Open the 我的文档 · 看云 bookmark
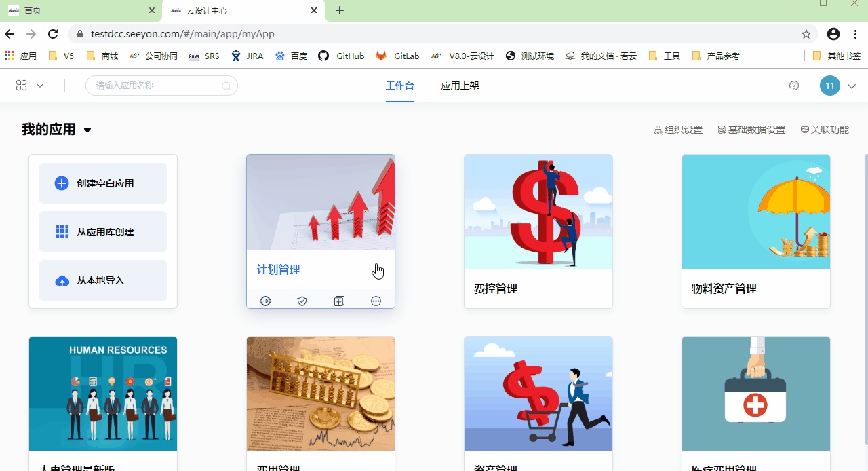Image resolution: width=868 pixels, height=471 pixels. (x=601, y=56)
